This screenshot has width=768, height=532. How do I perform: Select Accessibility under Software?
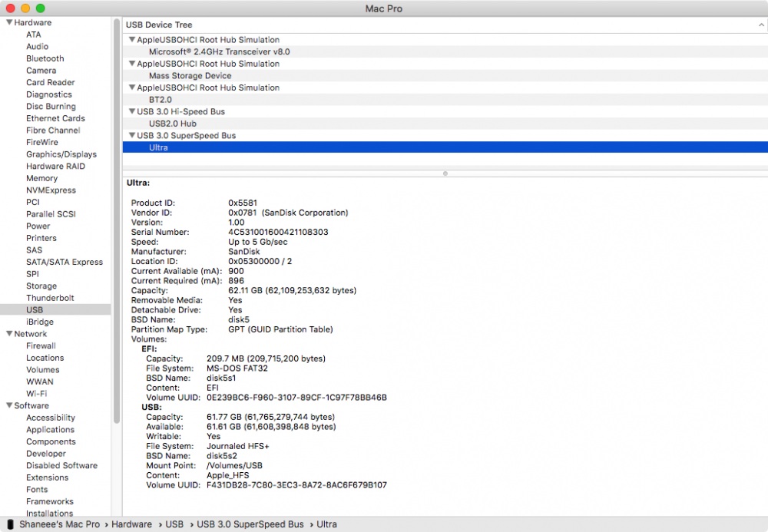pos(51,418)
